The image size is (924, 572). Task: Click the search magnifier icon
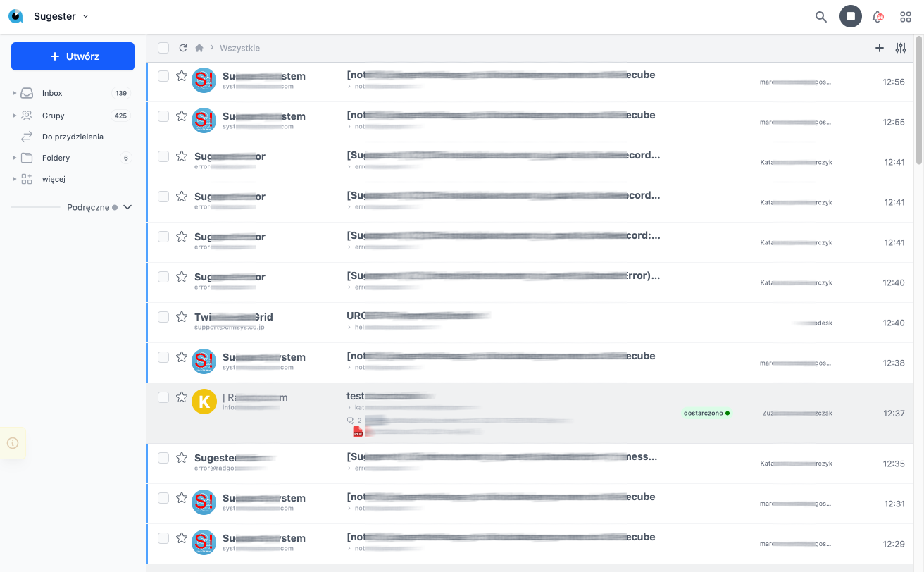click(820, 17)
